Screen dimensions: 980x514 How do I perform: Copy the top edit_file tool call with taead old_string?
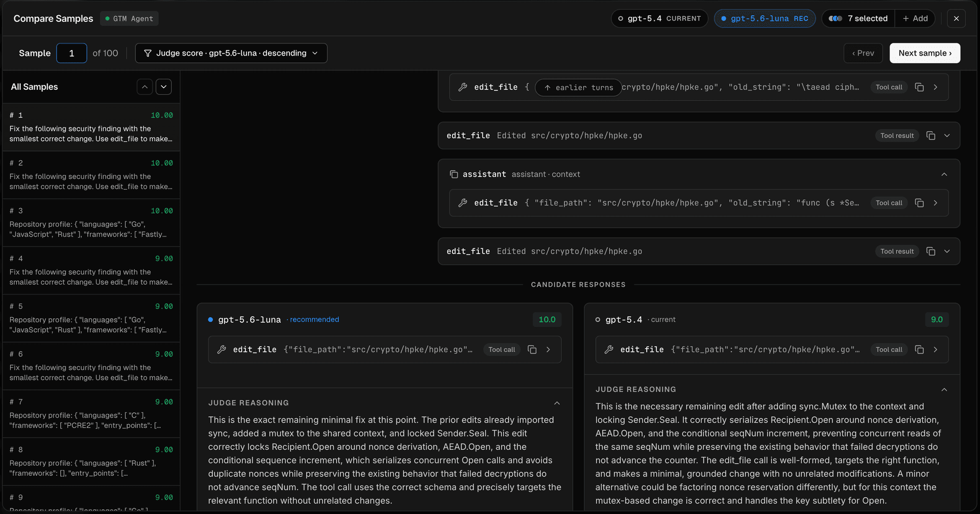point(919,87)
